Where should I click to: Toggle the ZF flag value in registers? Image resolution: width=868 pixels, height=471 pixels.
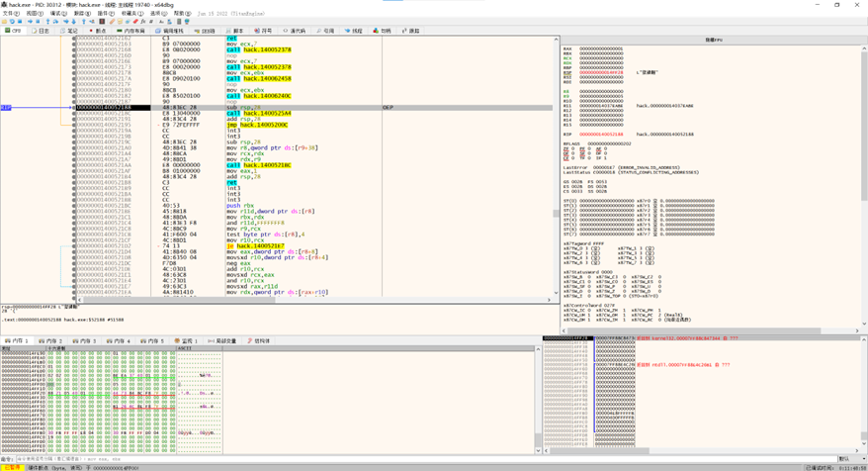574,148
